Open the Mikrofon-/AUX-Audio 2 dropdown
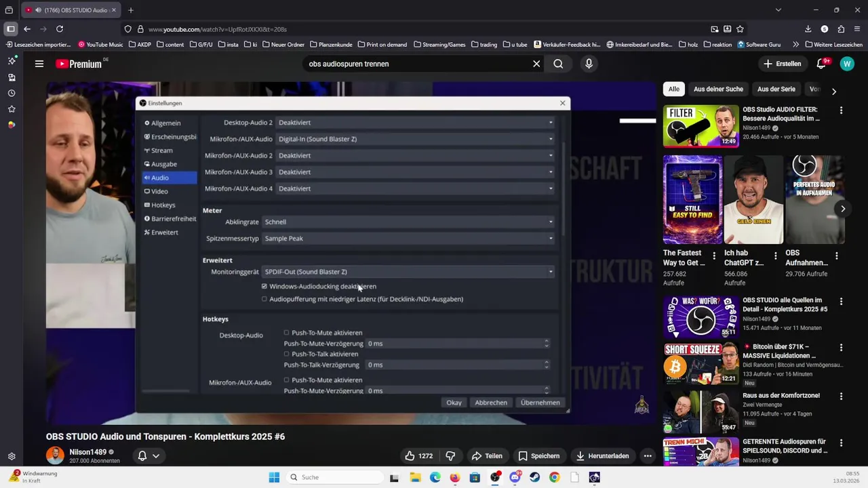 [415, 155]
